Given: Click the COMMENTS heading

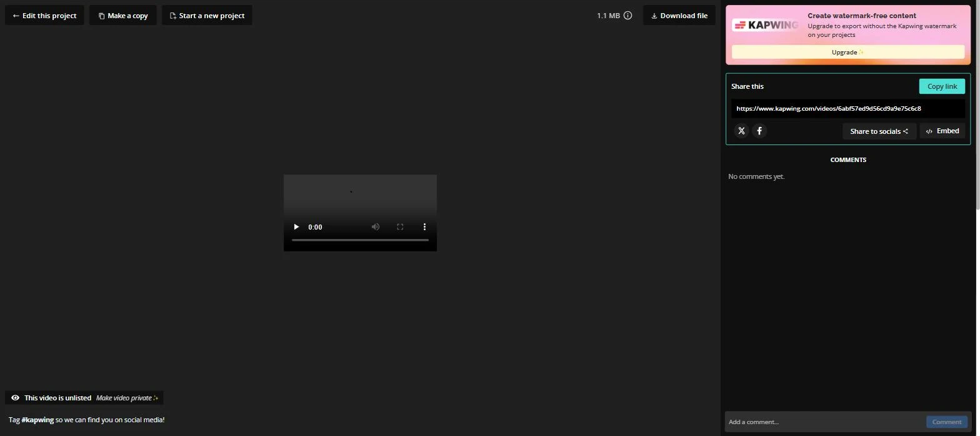Looking at the screenshot, I should point(848,160).
